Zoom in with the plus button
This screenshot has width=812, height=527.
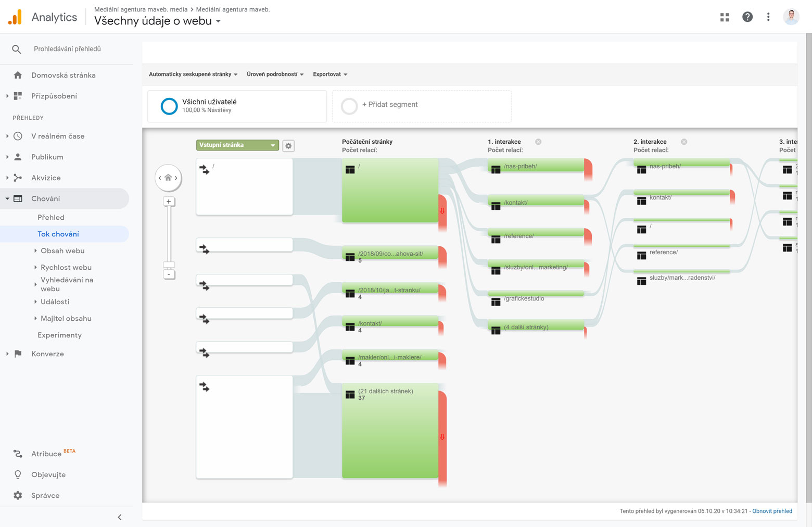click(x=169, y=202)
